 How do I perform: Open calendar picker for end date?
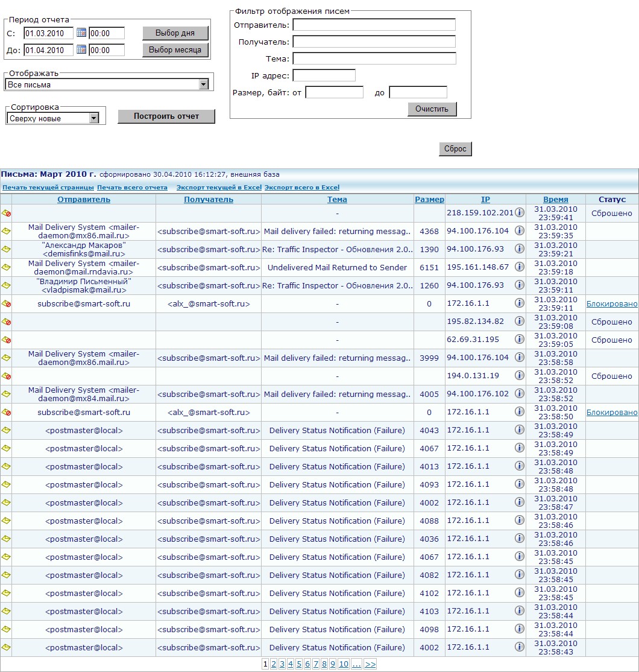(x=81, y=49)
